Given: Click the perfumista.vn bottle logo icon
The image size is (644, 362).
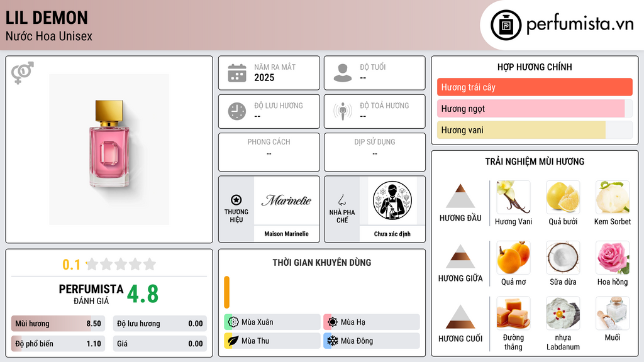Looking at the screenshot, I should tap(506, 25).
